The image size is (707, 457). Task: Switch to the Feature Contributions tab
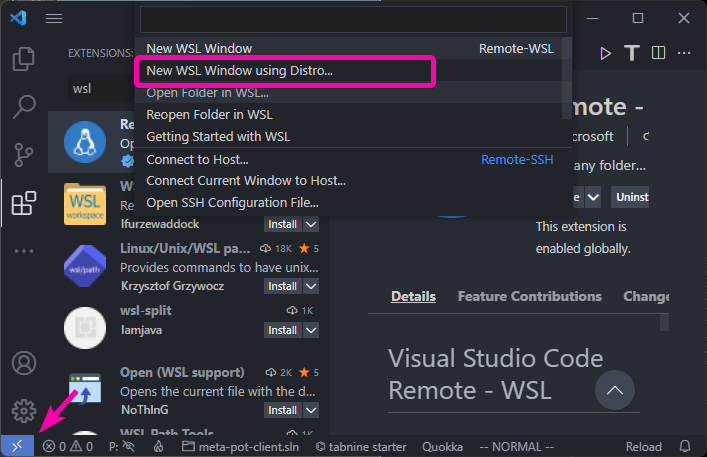(530, 296)
